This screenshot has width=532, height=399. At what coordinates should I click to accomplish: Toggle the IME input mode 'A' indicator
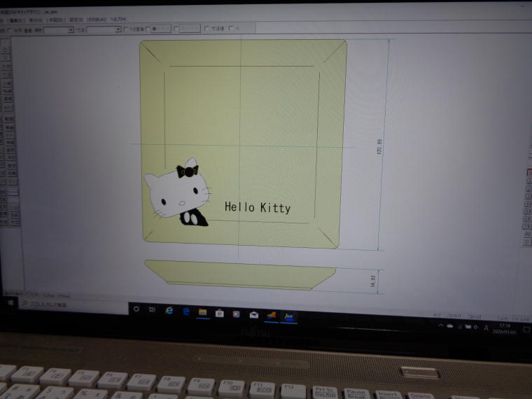[x=486, y=328]
